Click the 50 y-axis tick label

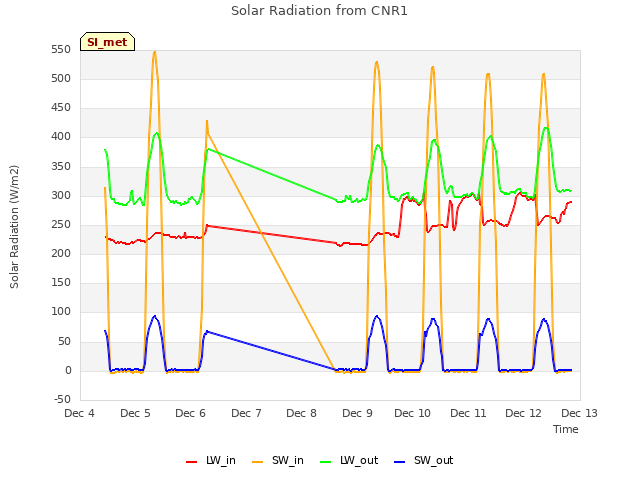(x=64, y=341)
